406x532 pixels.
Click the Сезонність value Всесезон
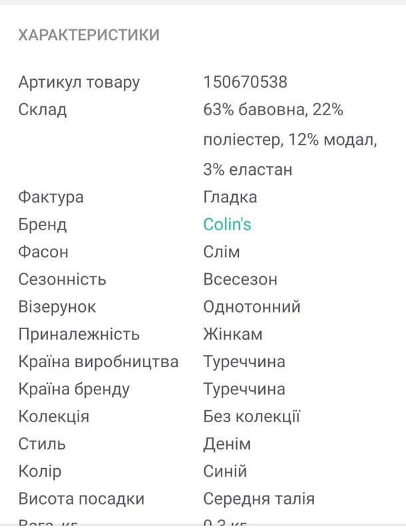240,279
